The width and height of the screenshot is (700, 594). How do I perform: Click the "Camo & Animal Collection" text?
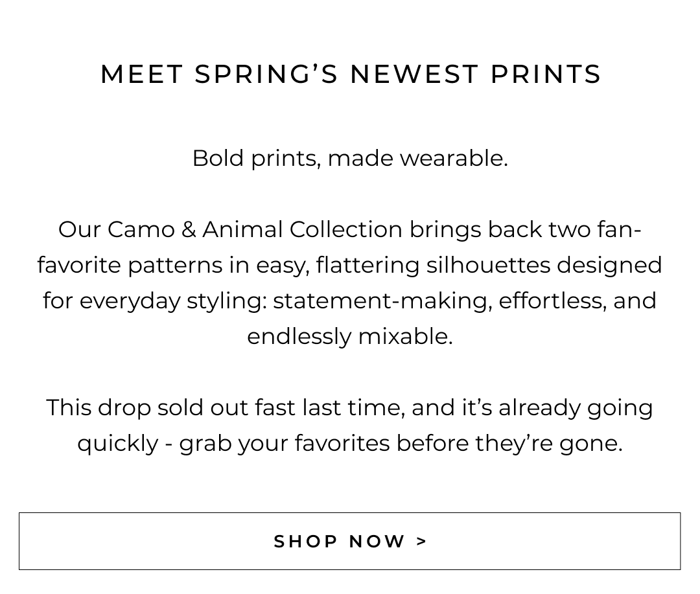point(255,229)
